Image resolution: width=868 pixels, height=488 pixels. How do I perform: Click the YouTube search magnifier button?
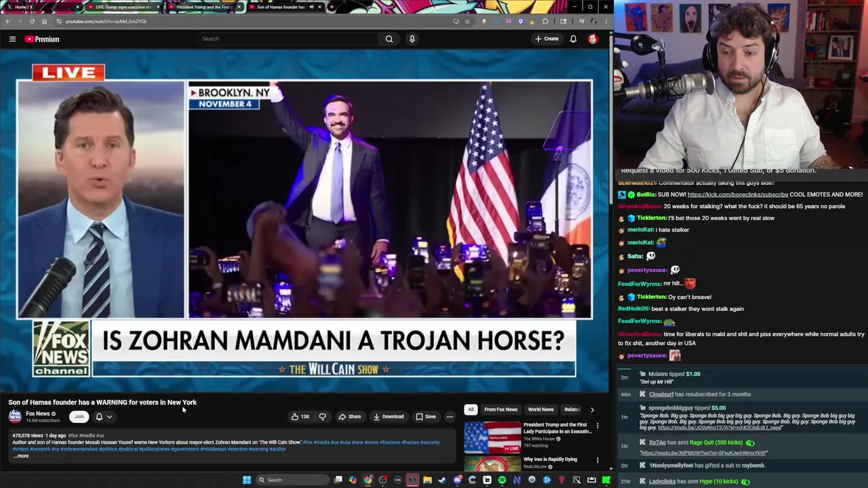coord(389,39)
